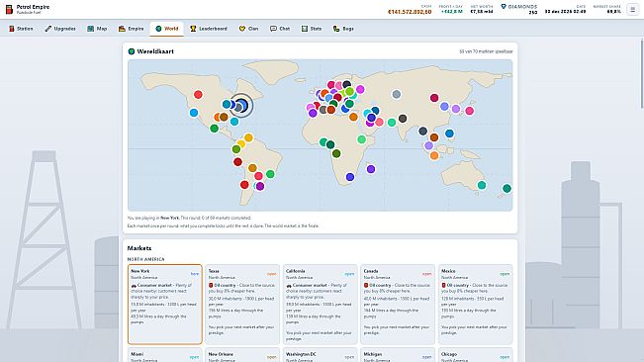The image size is (644, 362).
Task: Open the New Orleans market card
Action: [x=242, y=355]
